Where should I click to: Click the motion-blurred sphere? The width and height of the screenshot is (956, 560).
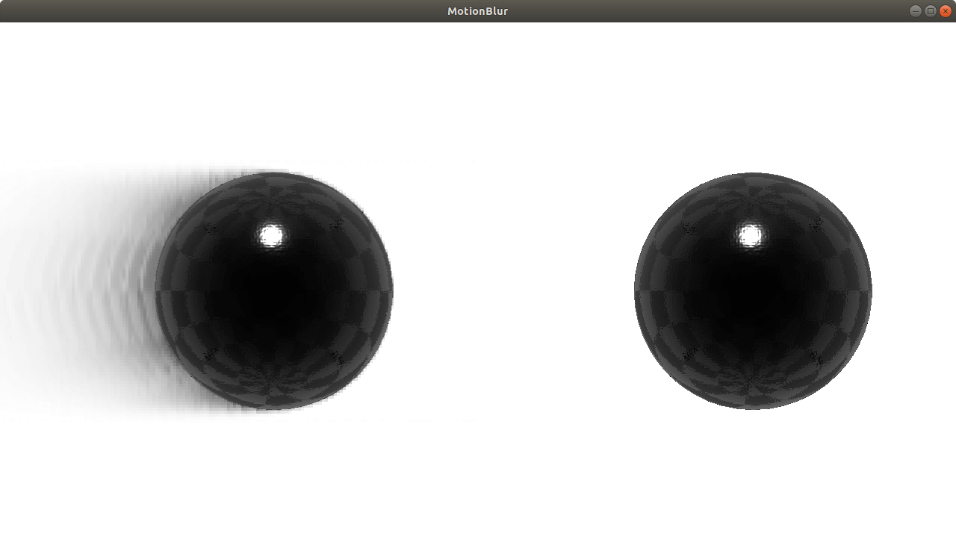274,291
